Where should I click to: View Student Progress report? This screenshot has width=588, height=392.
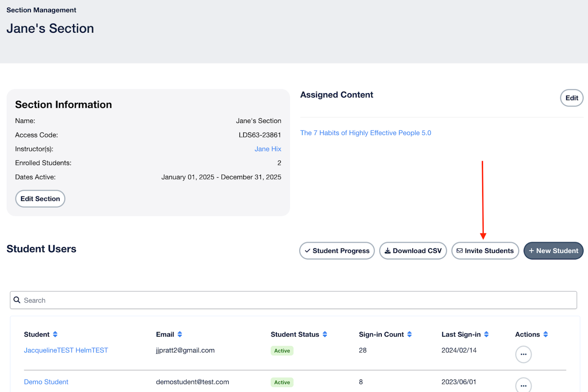pos(337,251)
